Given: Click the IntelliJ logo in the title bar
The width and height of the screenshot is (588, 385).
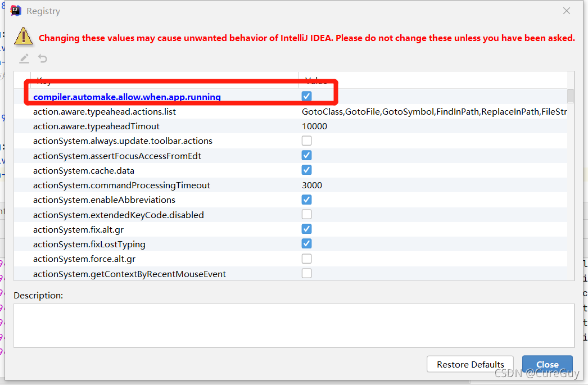Looking at the screenshot, I should pos(16,11).
